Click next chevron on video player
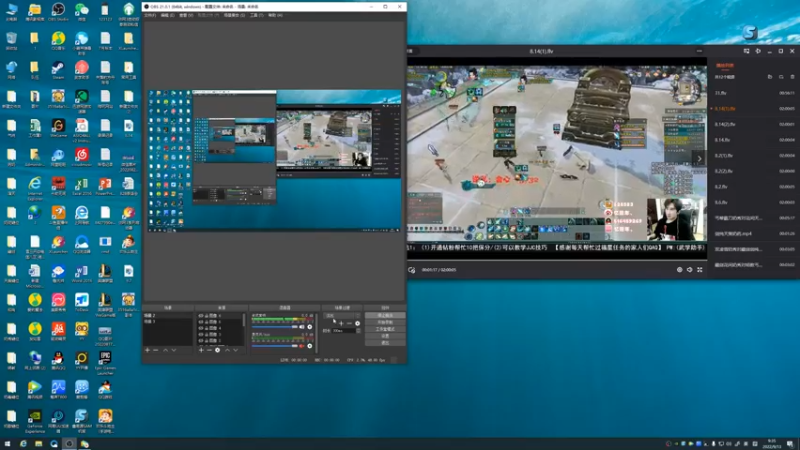The image size is (800, 450). click(x=699, y=159)
